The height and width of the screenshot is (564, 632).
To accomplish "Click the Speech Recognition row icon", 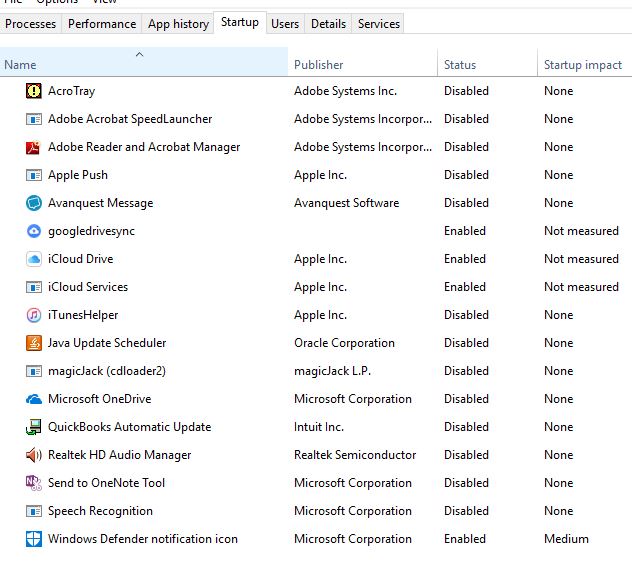I will click(33, 511).
